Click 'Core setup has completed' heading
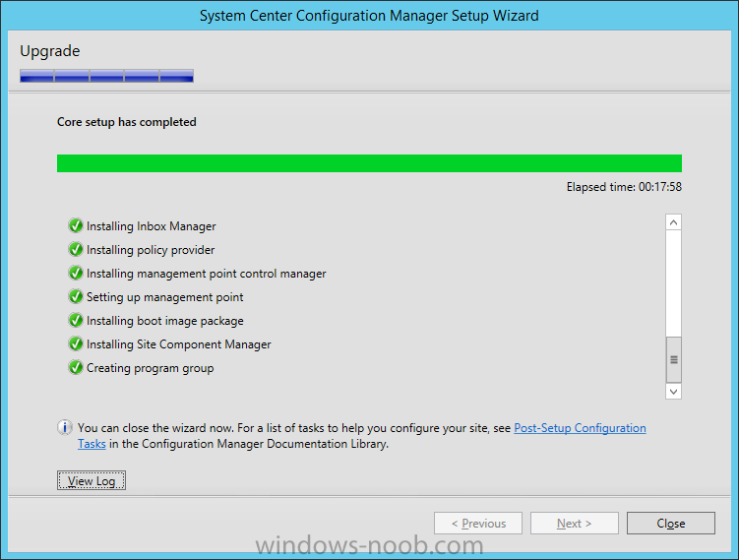This screenshot has width=739, height=560. tap(126, 122)
